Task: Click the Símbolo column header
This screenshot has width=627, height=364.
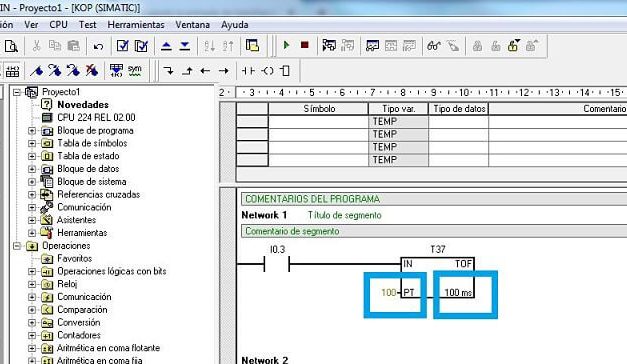Action: tap(319, 109)
